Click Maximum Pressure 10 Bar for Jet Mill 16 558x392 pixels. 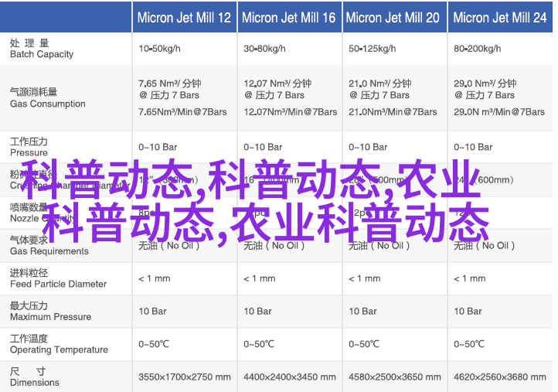(257, 311)
